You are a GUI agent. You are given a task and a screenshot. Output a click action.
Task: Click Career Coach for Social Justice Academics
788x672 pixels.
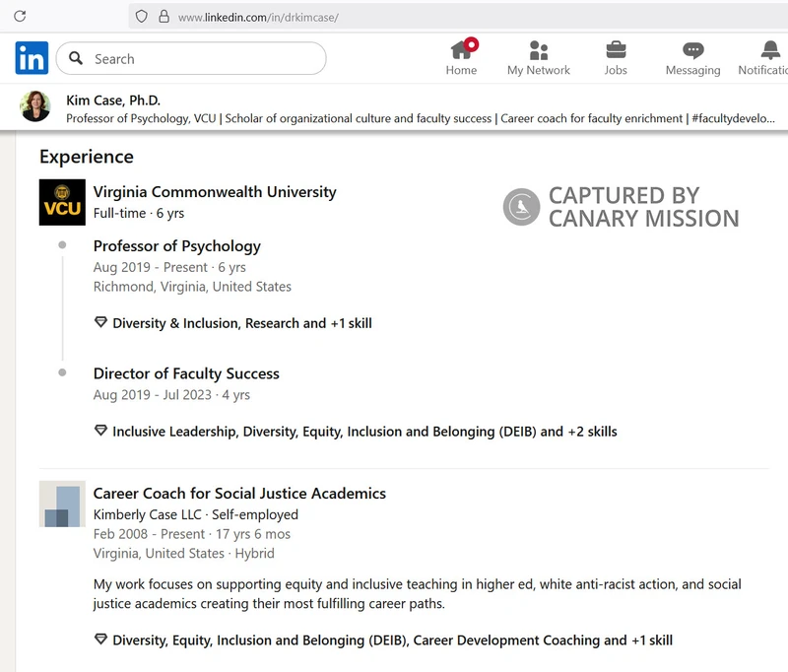pos(239,493)
